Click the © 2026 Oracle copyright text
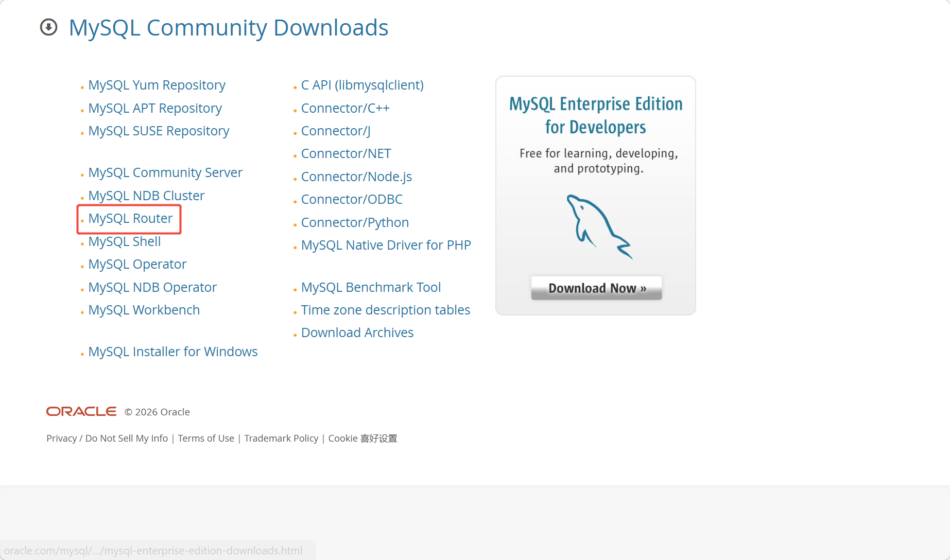Image resolution: width=950 pixels, height=560 pixels. tap(157, 412)
